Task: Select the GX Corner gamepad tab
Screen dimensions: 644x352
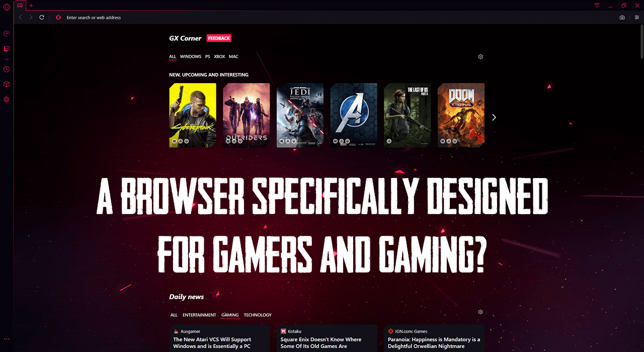Action: click(20, 6)
